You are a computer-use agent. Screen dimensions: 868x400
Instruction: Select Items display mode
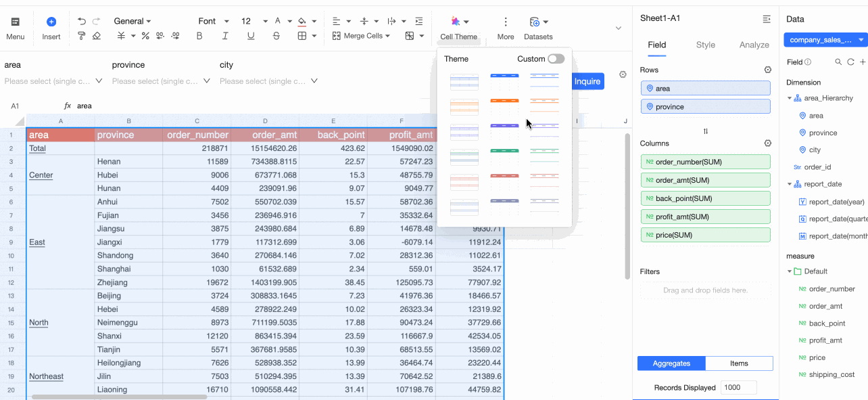[739, 363]
